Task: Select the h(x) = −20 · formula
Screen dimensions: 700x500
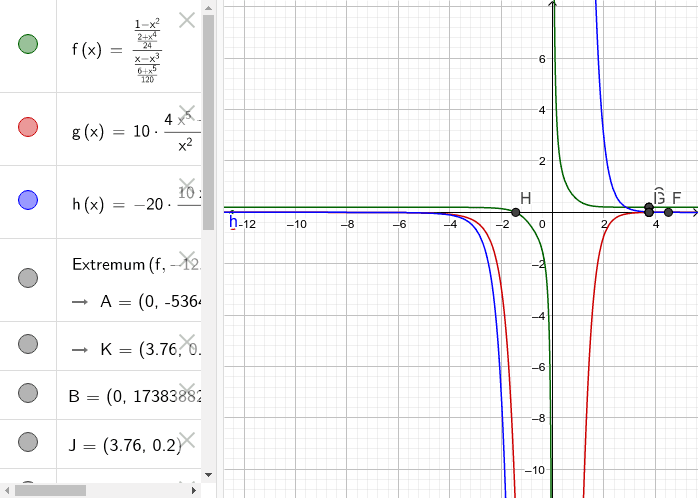Action: 136,204
